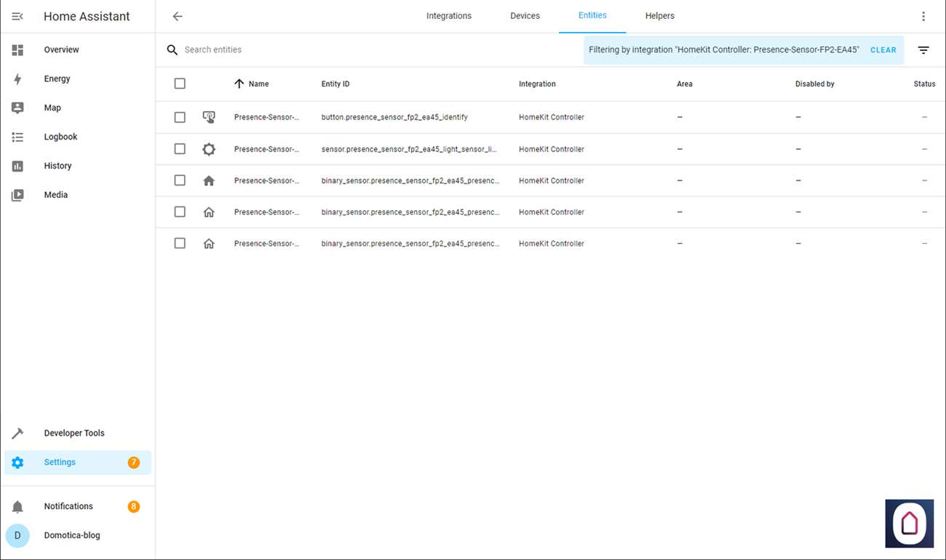Tick the select-all entities checkbox
946x560 pixels.
(180, 84)
